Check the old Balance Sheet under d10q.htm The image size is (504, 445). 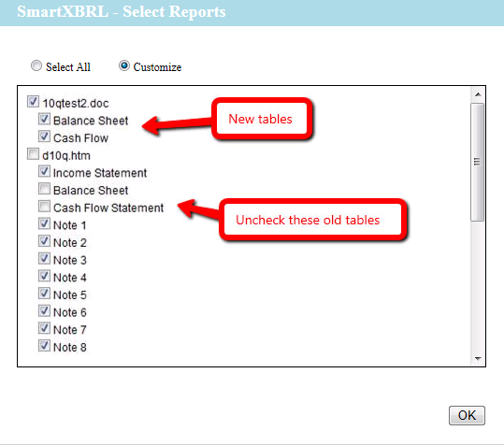point(44,189)
